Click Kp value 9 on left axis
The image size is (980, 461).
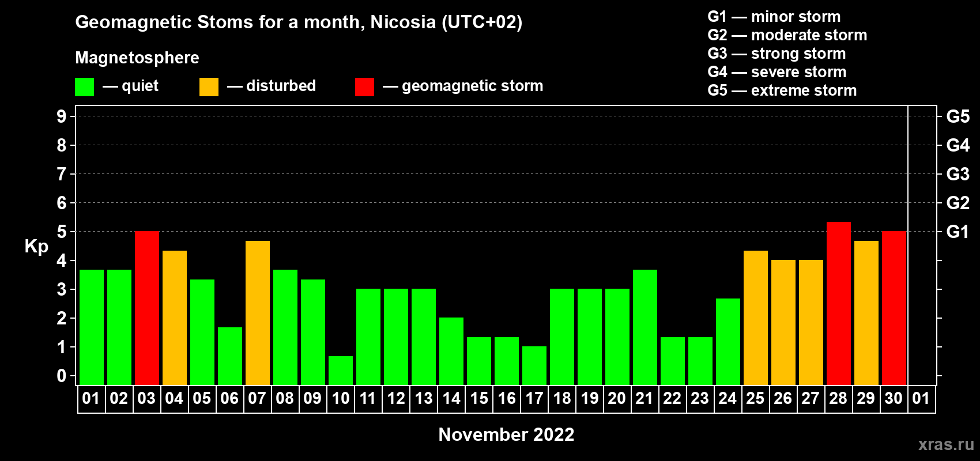[62, 116]
